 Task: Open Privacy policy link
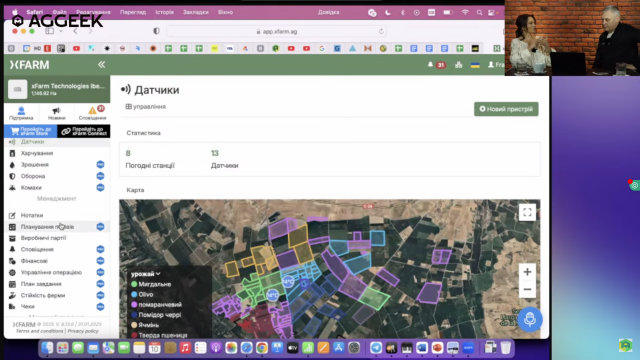[x=83, y=331]
